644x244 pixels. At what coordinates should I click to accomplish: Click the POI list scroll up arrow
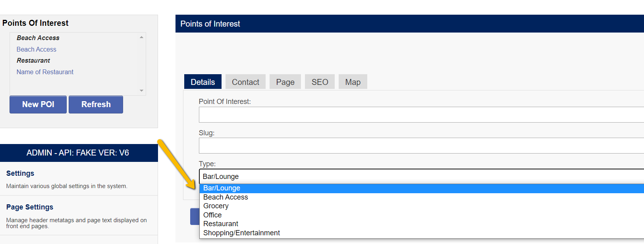click(141, 37)
